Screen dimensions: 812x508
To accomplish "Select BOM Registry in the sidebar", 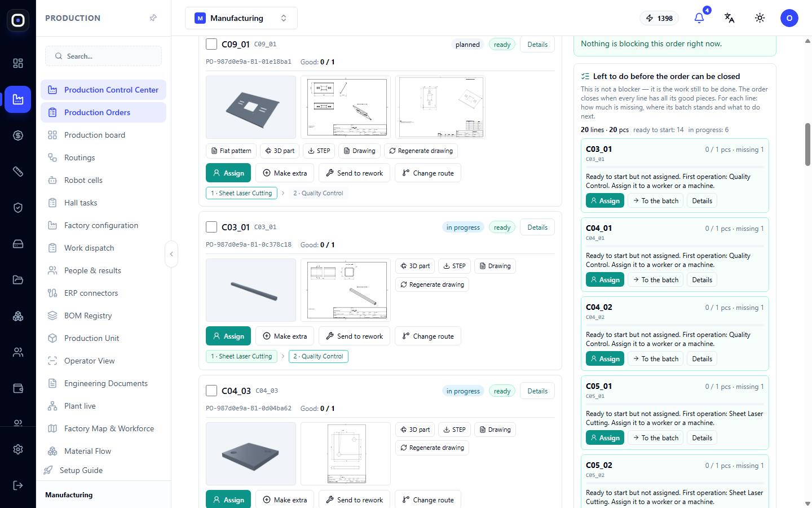I will pyautogui.click(x=103, y=316).
